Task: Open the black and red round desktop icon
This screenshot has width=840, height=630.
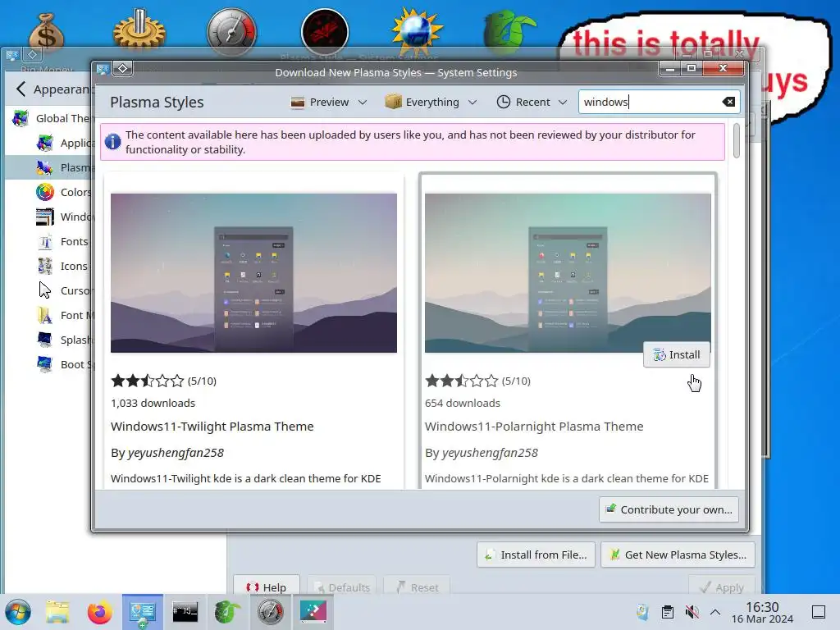Action: pos(325,32)
